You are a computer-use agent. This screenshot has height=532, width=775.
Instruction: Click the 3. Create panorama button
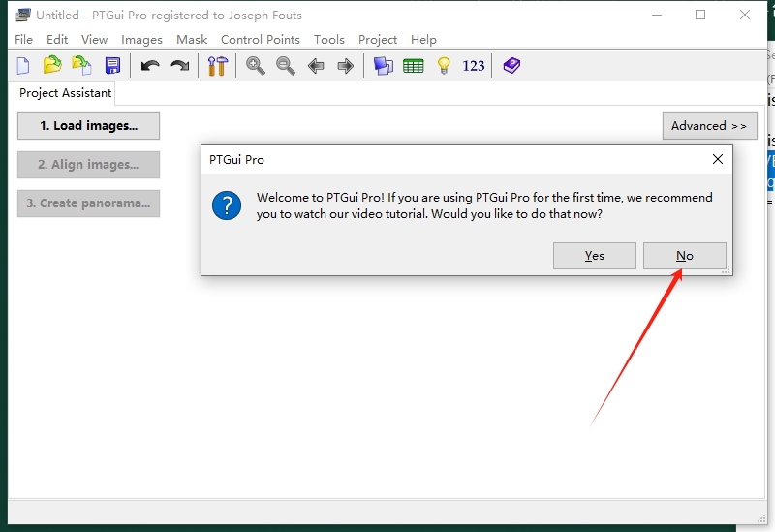tap(88, 203)
